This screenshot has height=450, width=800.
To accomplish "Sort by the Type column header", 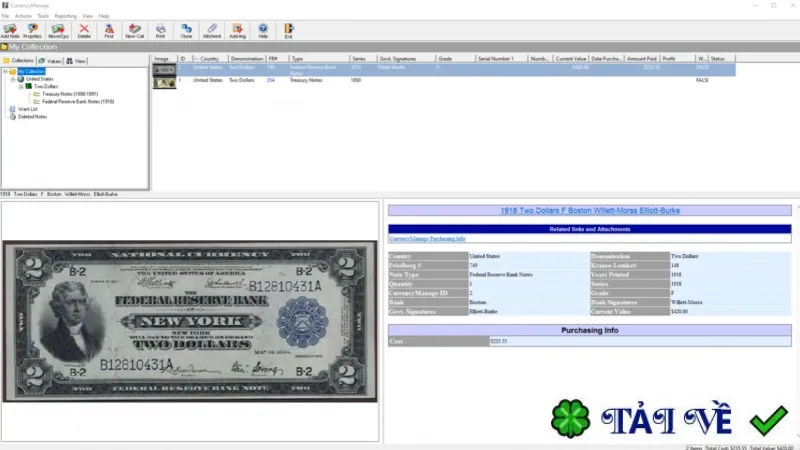I will coord(319,59).
